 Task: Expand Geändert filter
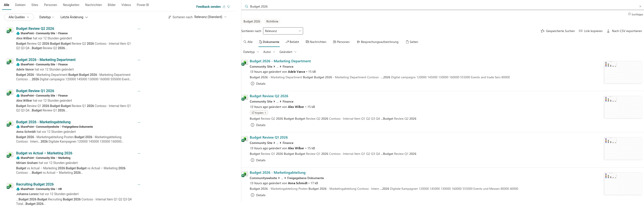(288, 52)
